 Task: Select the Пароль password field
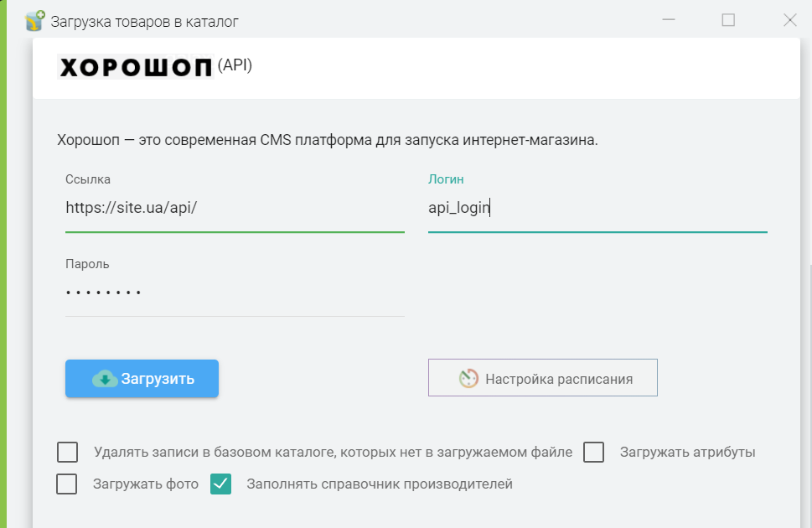coord(235,292)
